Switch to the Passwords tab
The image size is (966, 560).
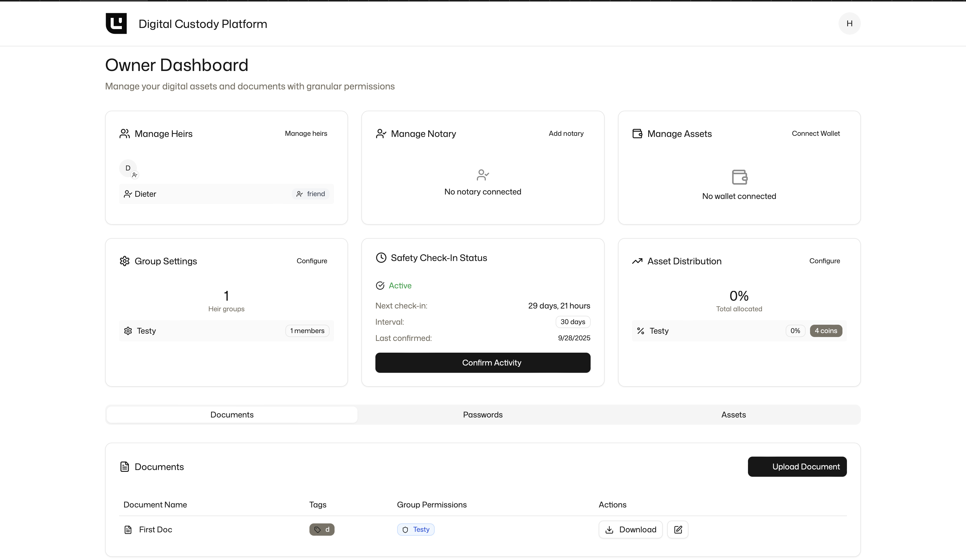[x=483, y=415]
